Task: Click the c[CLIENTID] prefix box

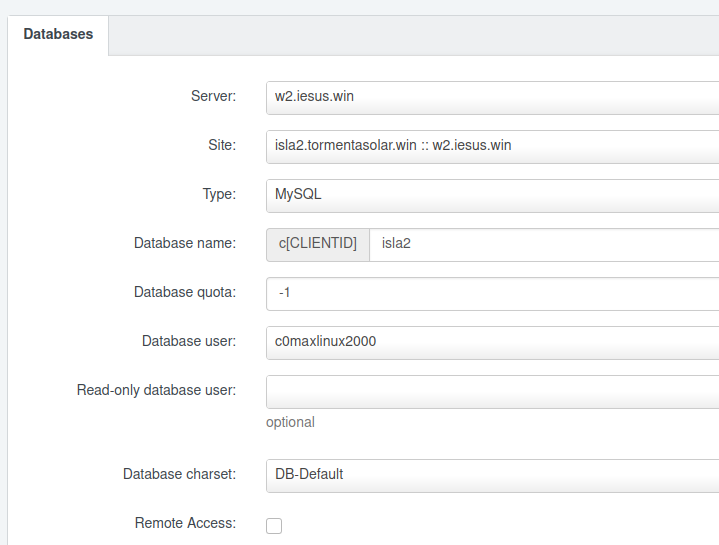Action: click(318, 245)
